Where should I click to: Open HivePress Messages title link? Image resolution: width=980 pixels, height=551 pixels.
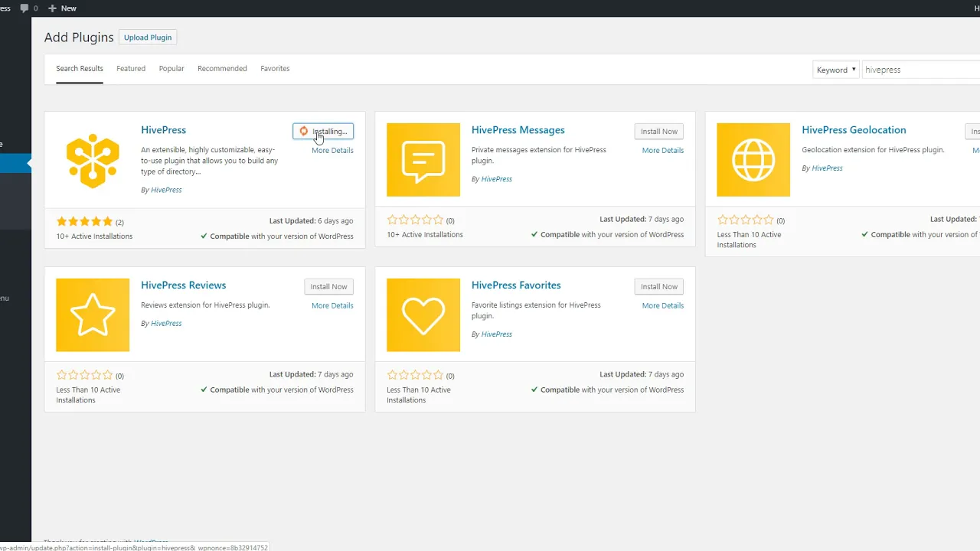pyautogui.click(x=518, y=130)
